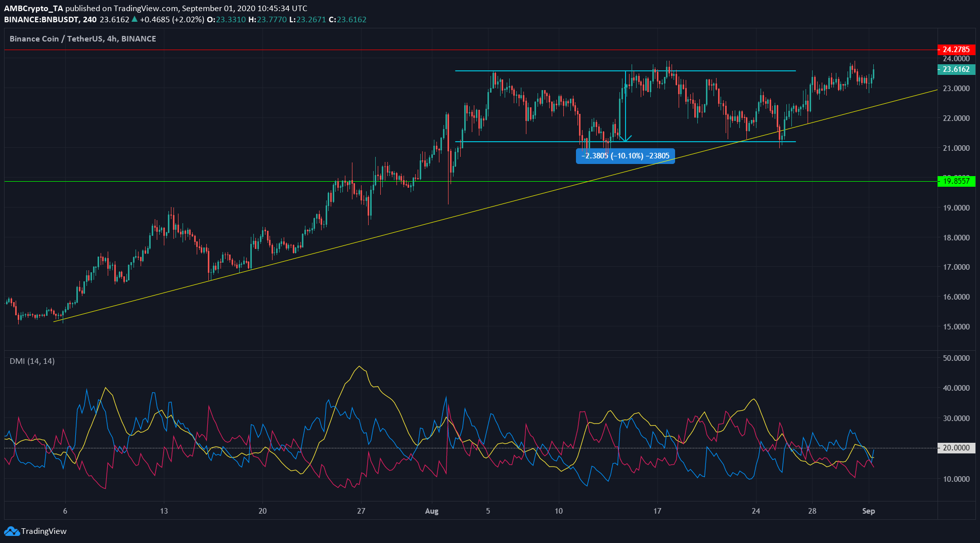Click the BINANCE:BNBUSDT symbol text
Image resolution: width=980 pixels, height=543 pixels.
coord(42,20)
